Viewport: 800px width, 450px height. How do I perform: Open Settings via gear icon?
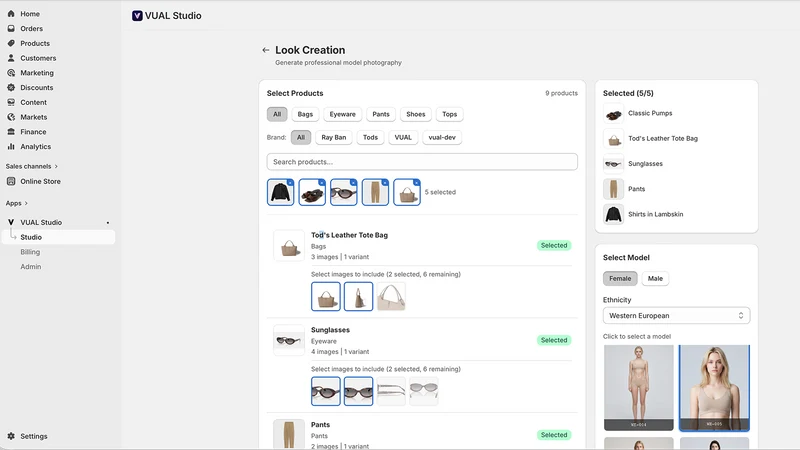(x=11, y=436)
